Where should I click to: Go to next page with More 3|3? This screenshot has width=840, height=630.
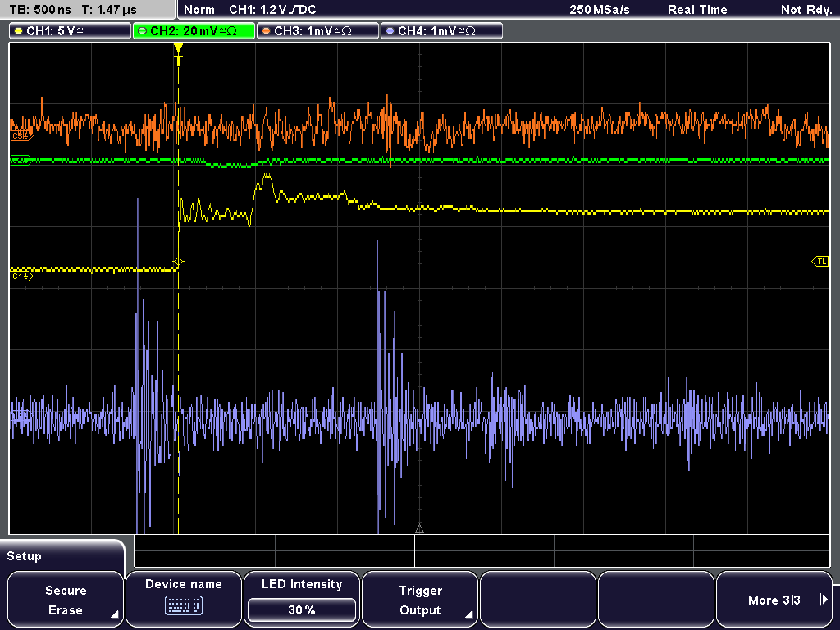[774, 600]
